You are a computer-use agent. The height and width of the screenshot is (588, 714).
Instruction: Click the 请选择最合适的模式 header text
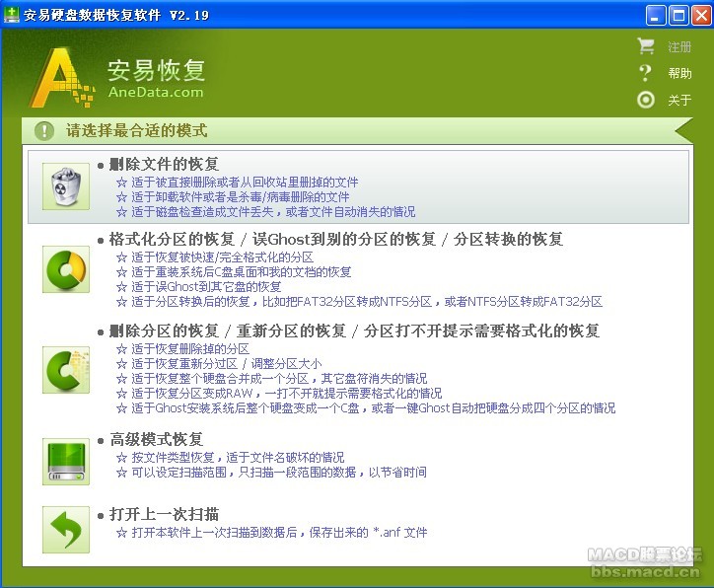[x=137, y=130]
